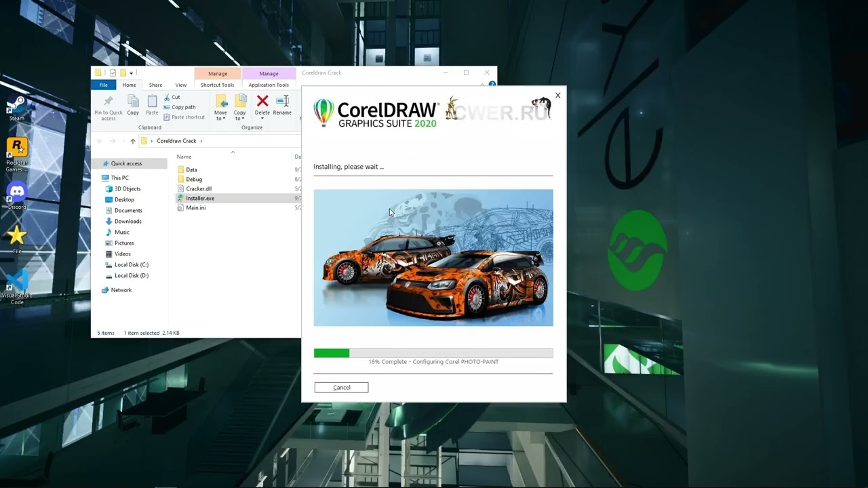Select the Data folder
The image size is (868, 488).
tap(192, 169)
